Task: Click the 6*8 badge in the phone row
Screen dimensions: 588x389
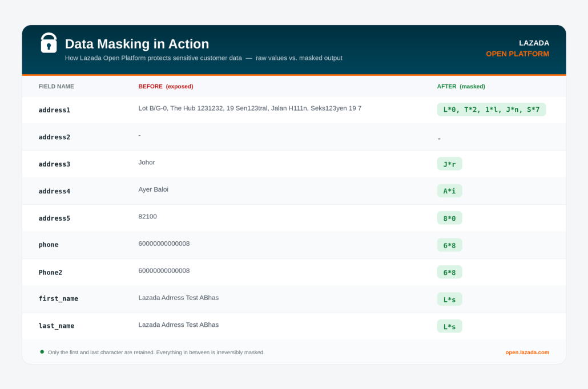Action: coord(450,245)
